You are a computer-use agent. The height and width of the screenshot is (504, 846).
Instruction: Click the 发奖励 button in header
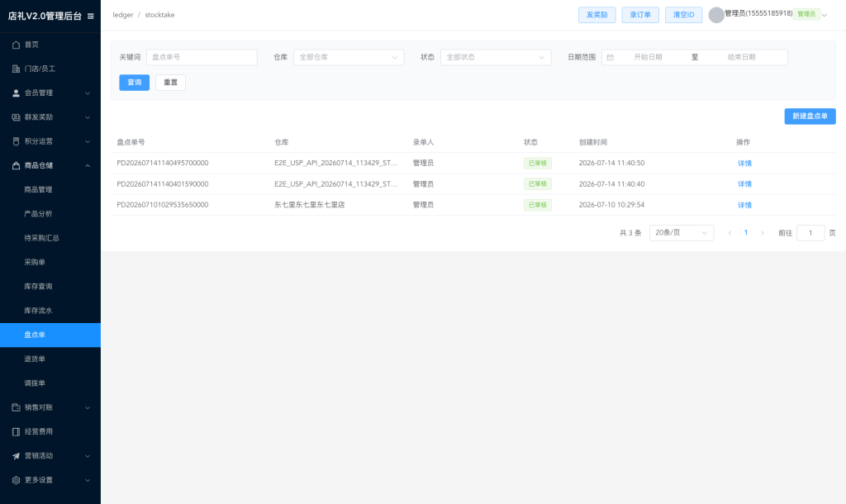(x=596, y=15)
